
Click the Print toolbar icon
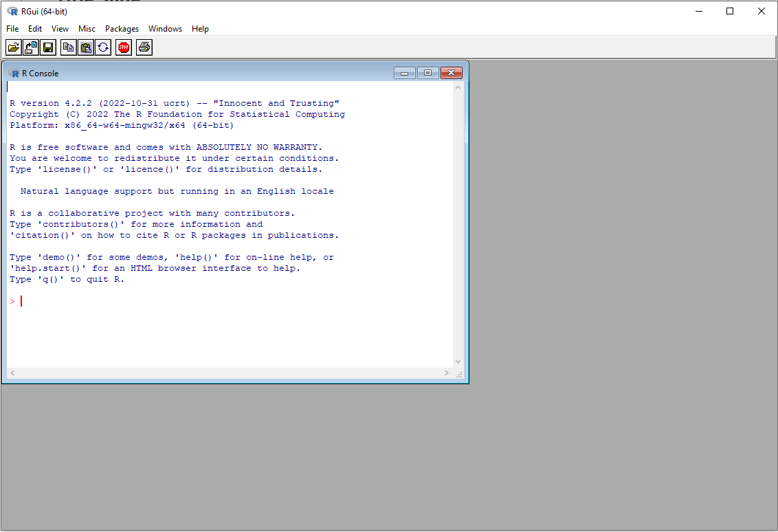(x=144, y=47)
